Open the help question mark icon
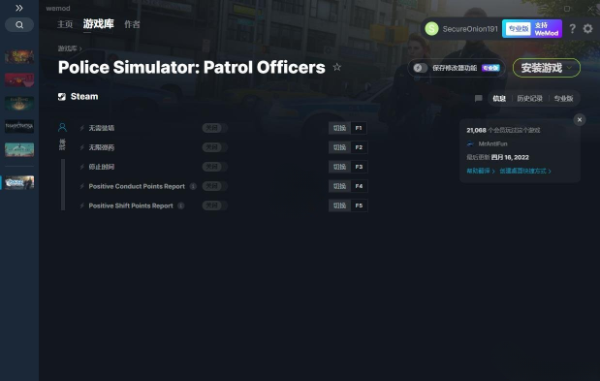 click(572, 29)
